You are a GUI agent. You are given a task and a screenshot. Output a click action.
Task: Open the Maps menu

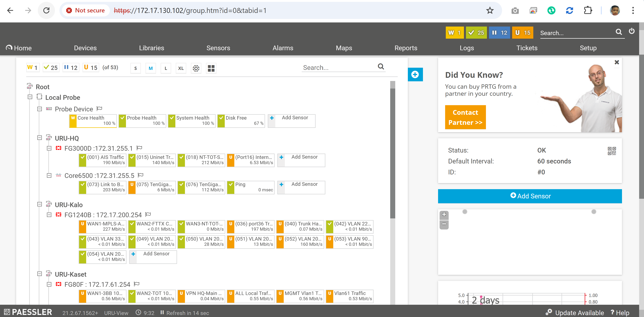coord(344,48)
